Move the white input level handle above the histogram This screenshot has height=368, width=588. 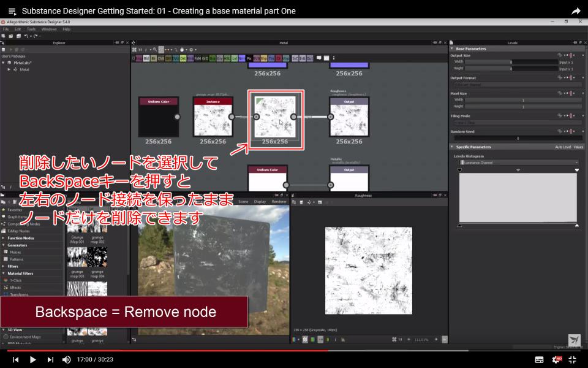click(x=577, y=171)
